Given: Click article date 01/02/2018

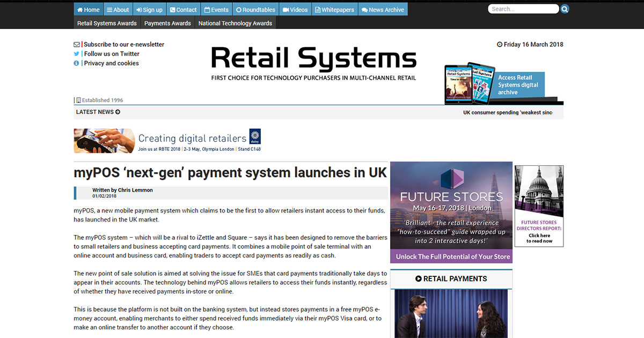Looking at the screenshot, I should (104, 196).
